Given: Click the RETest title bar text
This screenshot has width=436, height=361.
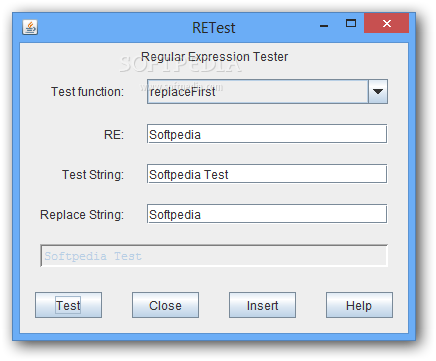Looking at the screenshot, I should click(x=214, y=28).
